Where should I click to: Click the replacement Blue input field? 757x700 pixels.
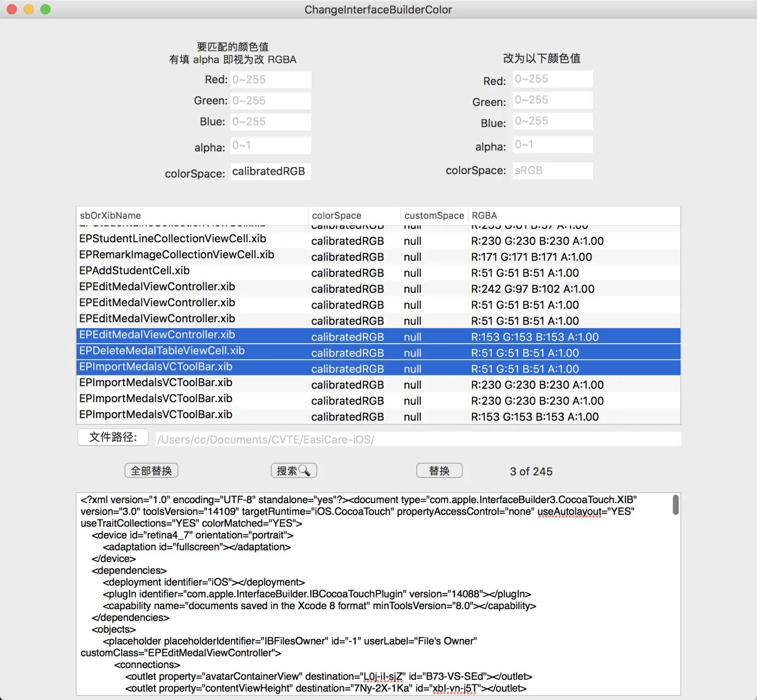553,121
